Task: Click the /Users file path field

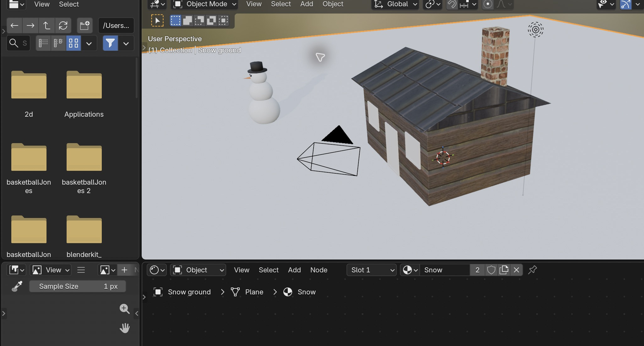Action: 116,25
